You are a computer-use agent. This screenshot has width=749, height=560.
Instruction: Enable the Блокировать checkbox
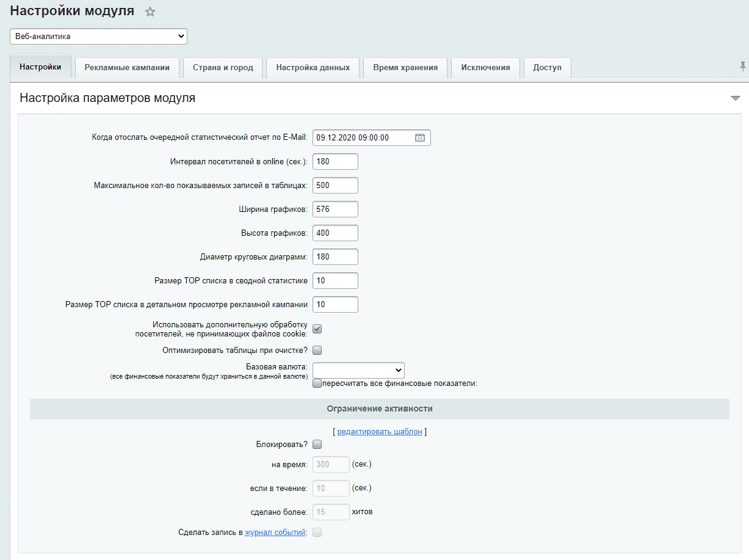click(317, 445)
